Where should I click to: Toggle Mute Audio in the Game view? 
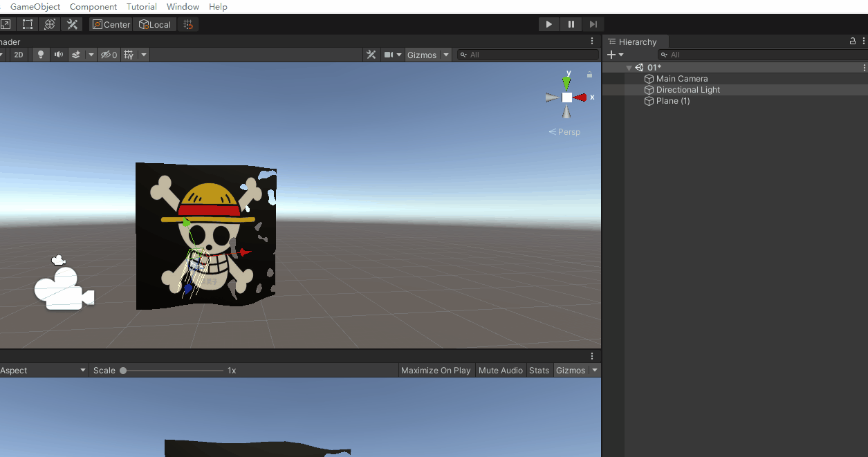pos(501,371)
